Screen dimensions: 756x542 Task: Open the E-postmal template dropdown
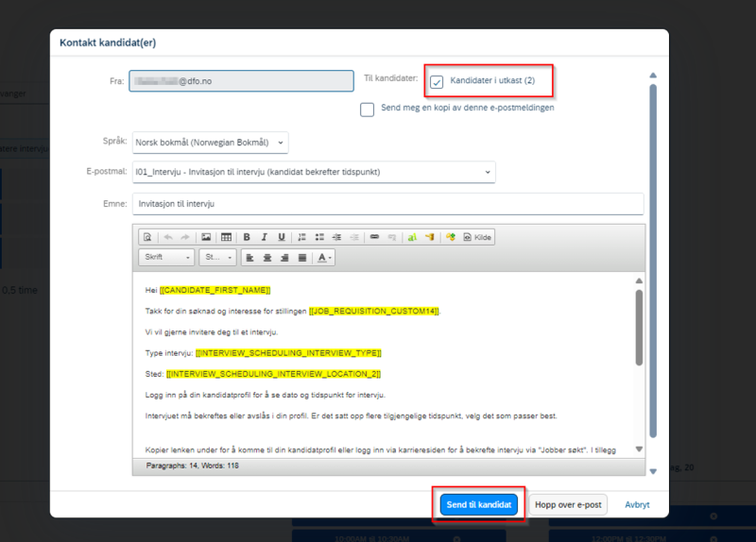point(314,172)
